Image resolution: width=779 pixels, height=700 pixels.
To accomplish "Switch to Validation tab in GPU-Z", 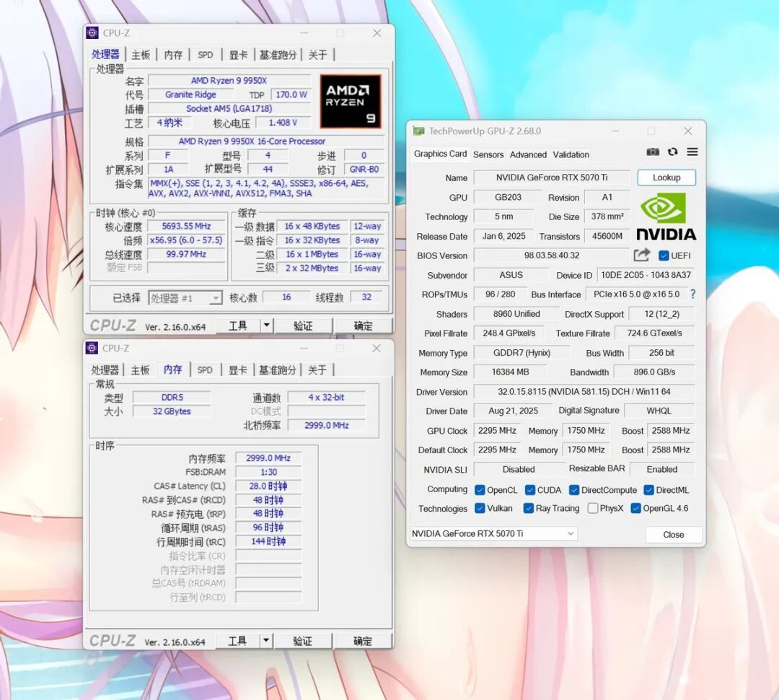I will pyautogui.click(x=571, y=154).
